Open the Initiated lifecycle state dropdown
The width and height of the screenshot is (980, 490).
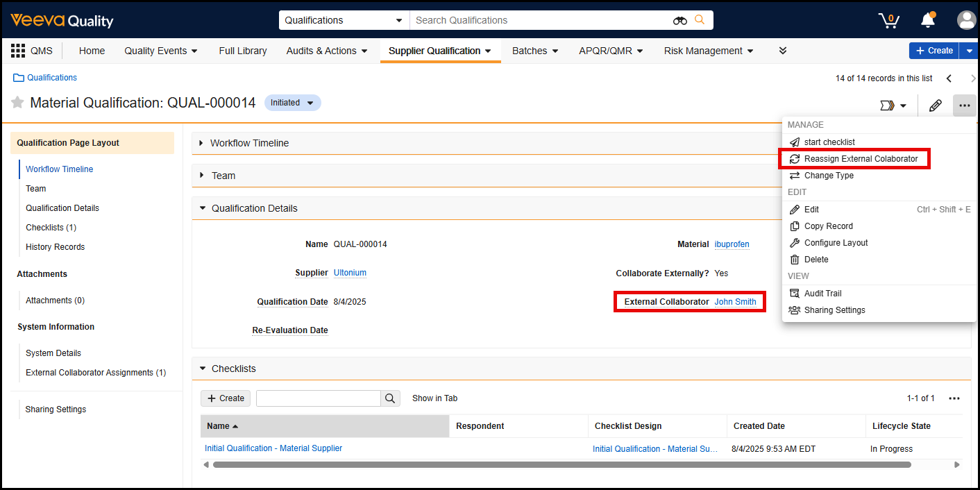[292, 103]
